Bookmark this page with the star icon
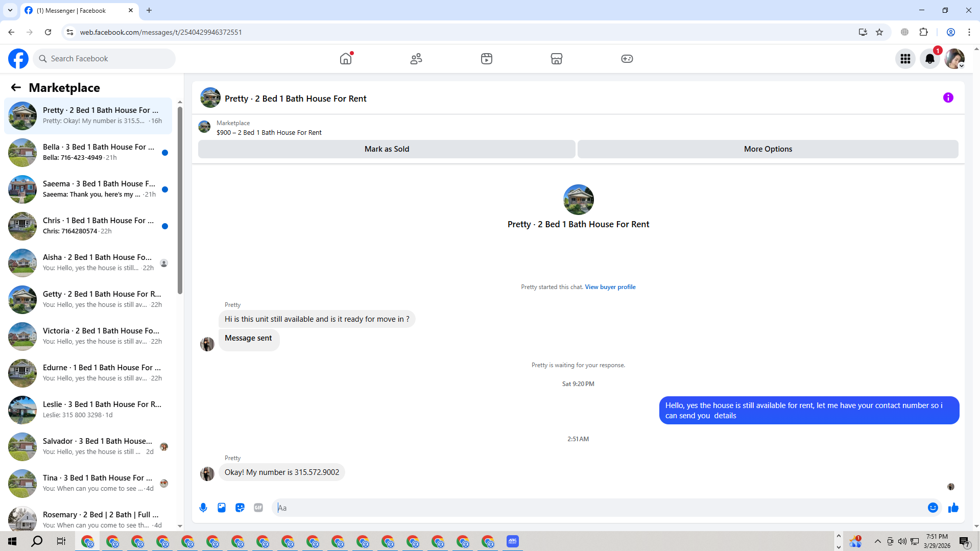 coord(879,32)
